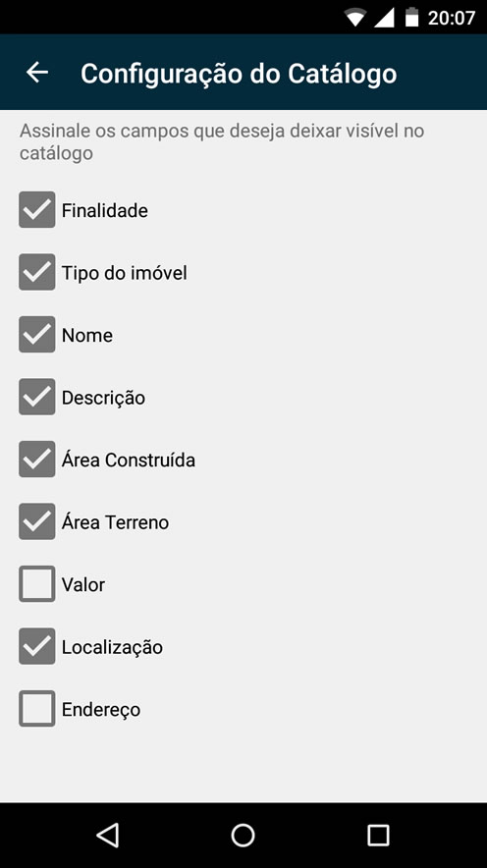
Task: Check the Endereço checkbox
Action: tap(37, 709)
